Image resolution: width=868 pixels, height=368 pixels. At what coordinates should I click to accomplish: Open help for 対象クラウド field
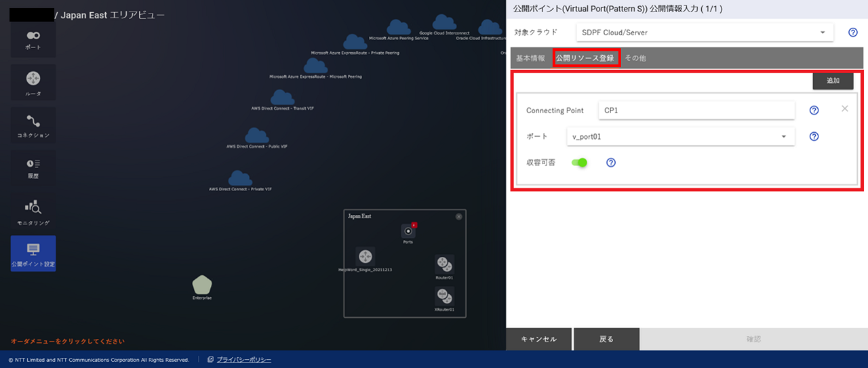[x=853, y=32]
